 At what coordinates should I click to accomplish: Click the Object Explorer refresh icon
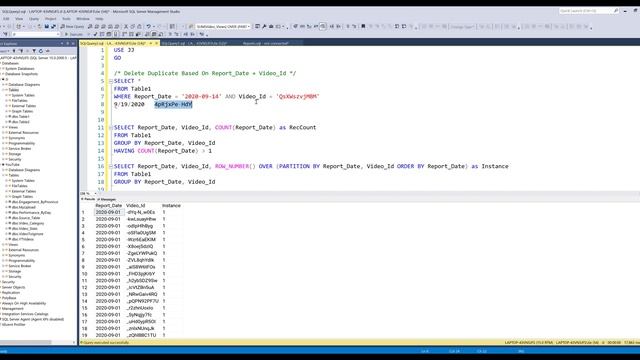[40, 51]
